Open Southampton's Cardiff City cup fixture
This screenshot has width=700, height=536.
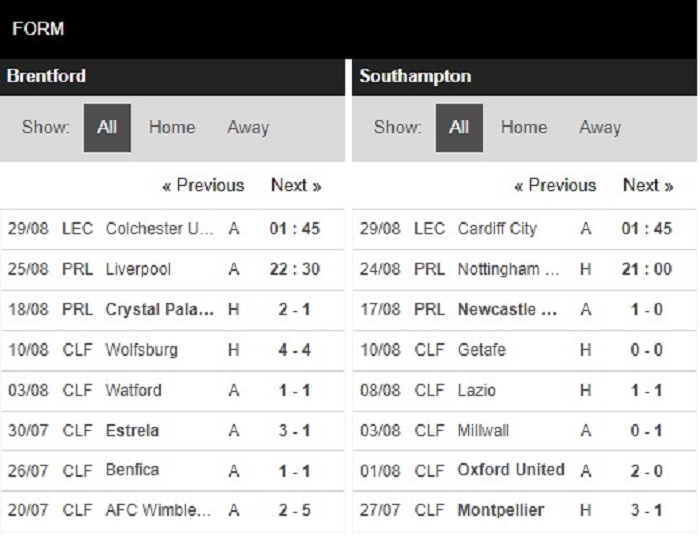point(525,229)
